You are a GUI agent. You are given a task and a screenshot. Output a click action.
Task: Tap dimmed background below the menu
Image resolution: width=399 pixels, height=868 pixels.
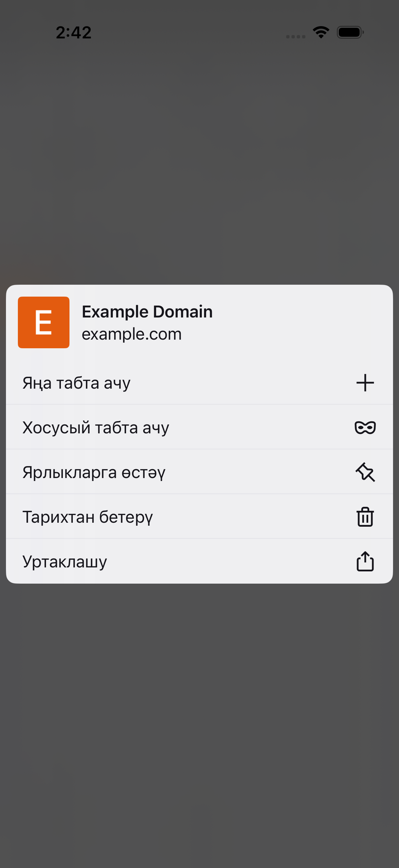[x=199, y=724]
